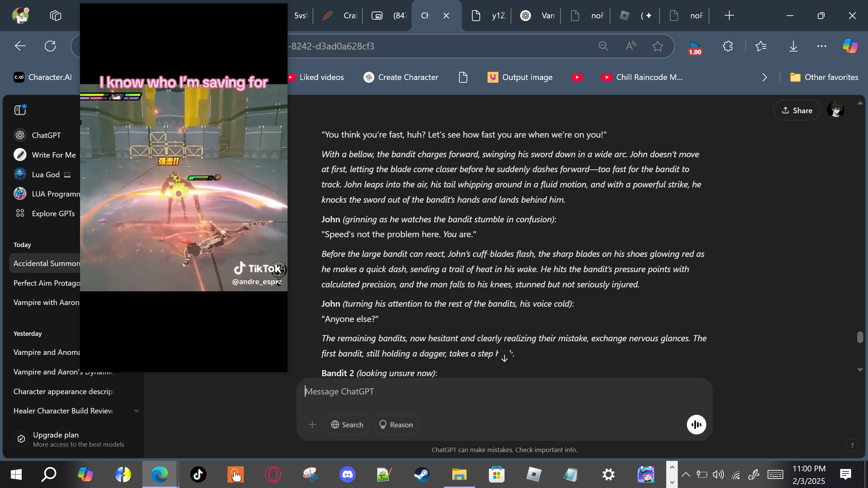Open the Downloads arrow icon
Screen dimensions: 868x488
point(793,46)
